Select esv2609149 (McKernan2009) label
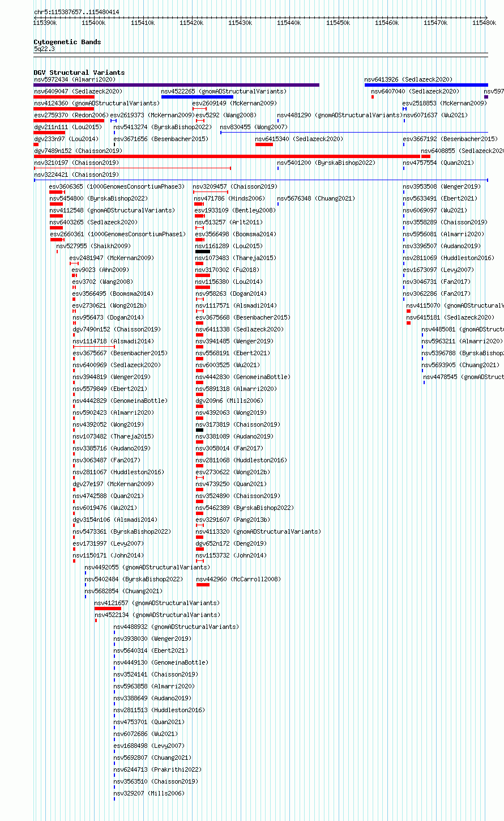This screenshot has height=821, width=504. pyautogui.click(x=234, y=104)
